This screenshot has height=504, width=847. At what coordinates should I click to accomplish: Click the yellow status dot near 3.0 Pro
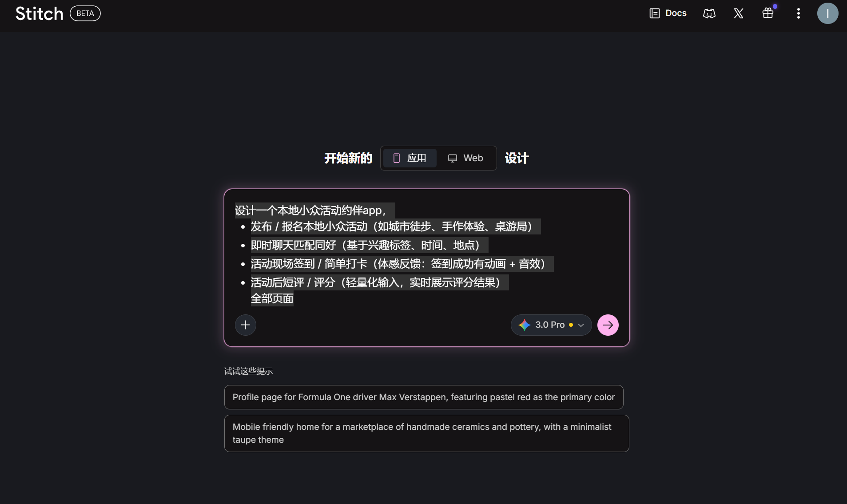click(x=572, y=325)
